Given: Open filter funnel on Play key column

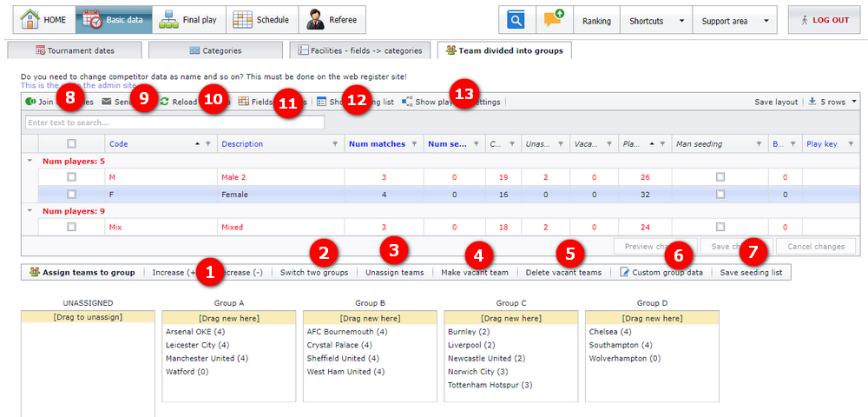Looking at the screenshot, I should (851, 144).
